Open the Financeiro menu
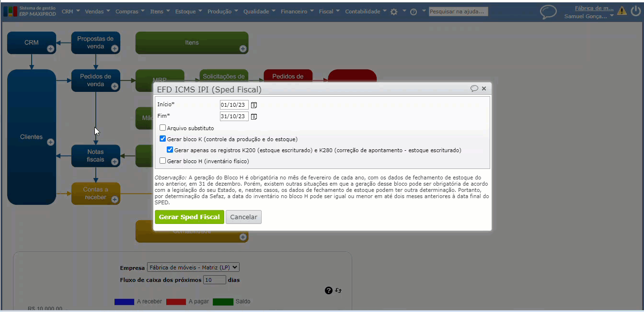The image size is (644, 312). click(x=298, y=11)
